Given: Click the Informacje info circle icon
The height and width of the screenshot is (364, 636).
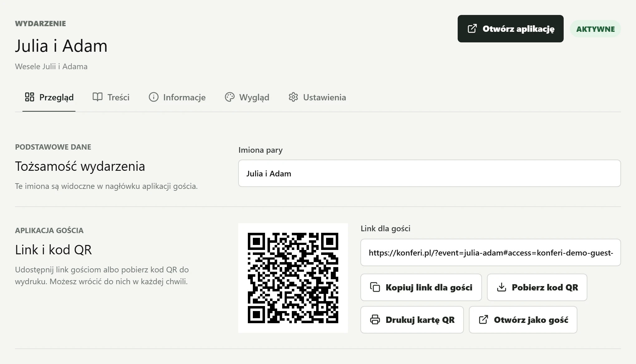Looking at the screenshot, I should pos(153,97).
